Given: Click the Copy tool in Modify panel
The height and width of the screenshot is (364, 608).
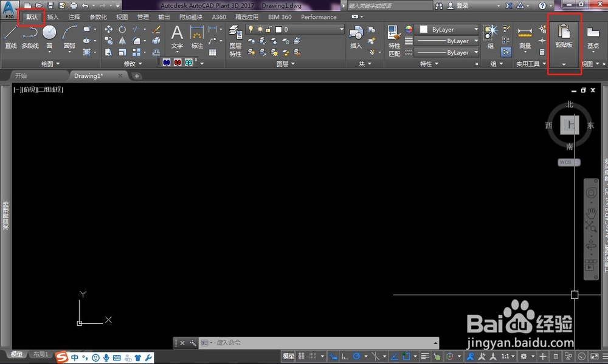Looking at the screenshot, I should [x=109, y=41].
